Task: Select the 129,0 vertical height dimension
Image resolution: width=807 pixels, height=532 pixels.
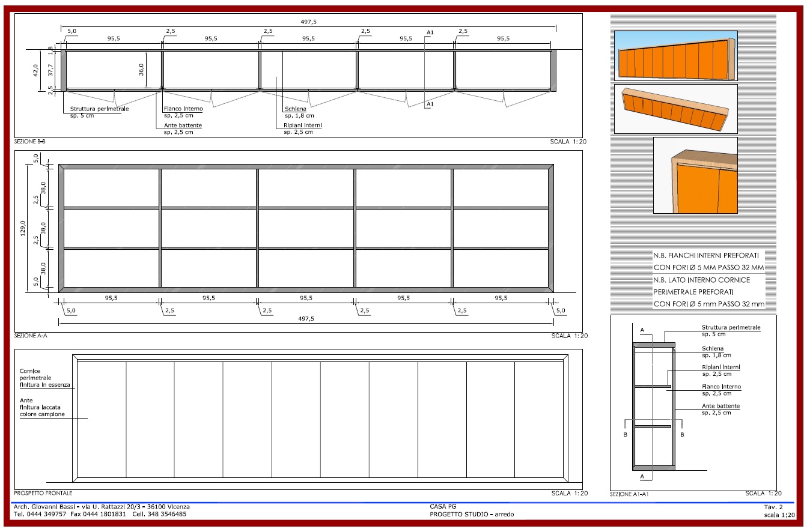Action: point(23,228)
